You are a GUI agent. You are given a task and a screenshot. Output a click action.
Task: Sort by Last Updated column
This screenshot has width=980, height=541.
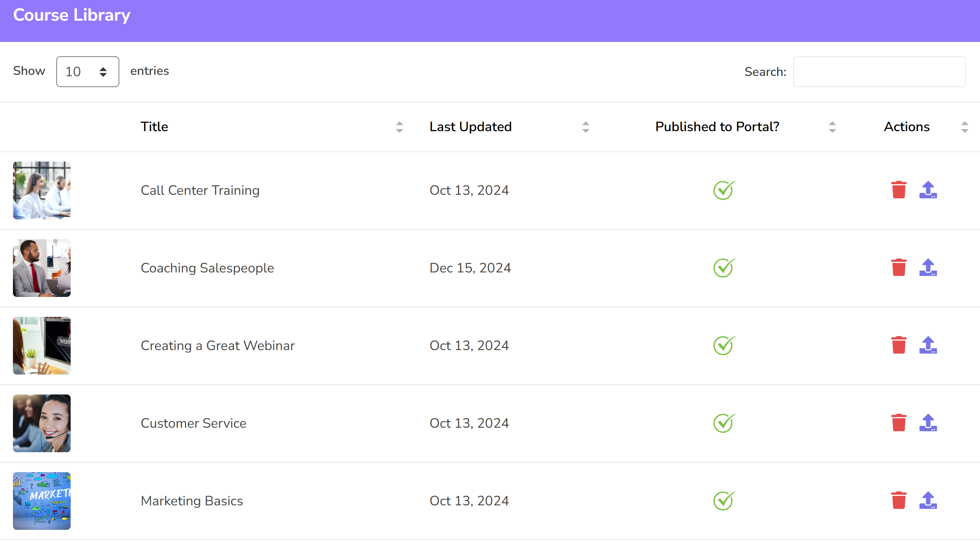[470, 127]
